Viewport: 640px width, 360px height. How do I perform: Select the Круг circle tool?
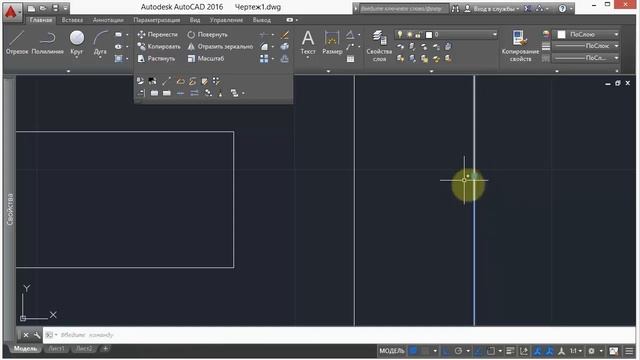click(x=77, y=43)
